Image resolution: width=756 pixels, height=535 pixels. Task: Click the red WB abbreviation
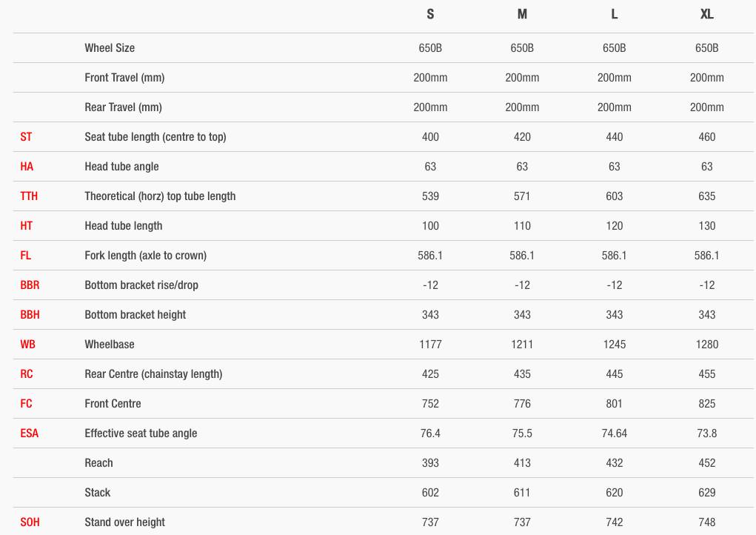[27, 345]
